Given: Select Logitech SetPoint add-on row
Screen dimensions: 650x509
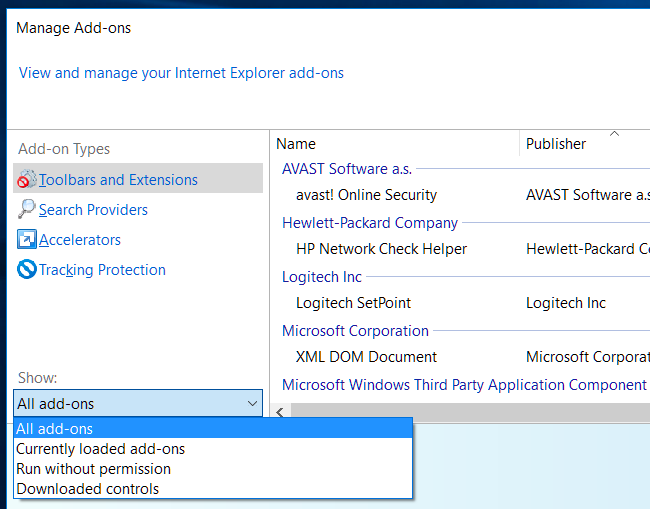Looking at the screenshot, I should tap(353, 303).
